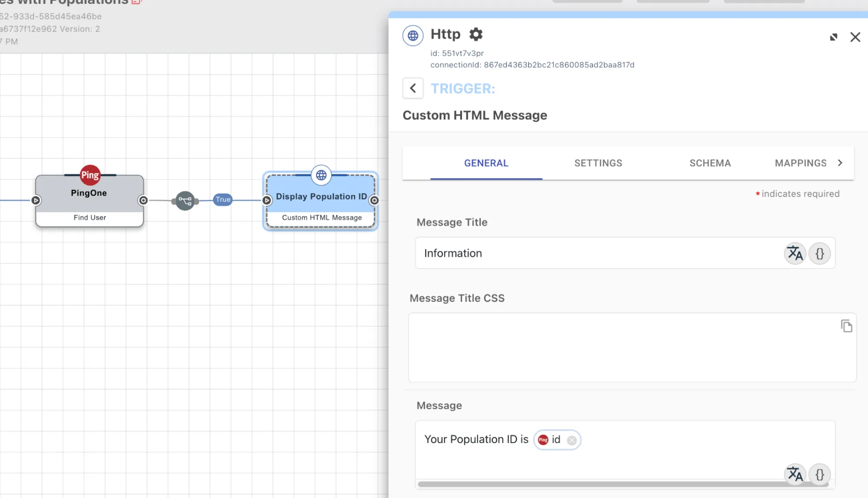The image size is (868, 498).
Task: Click the Custom HTML Message heading text
Action: tap(475, 115)
